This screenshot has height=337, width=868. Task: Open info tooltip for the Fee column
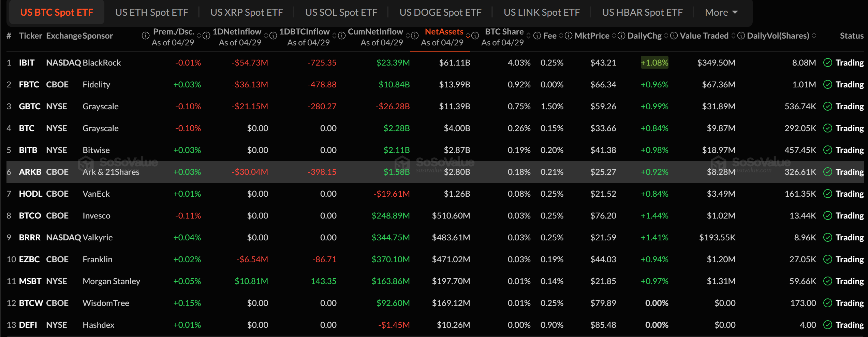click(x=536, y=36)
